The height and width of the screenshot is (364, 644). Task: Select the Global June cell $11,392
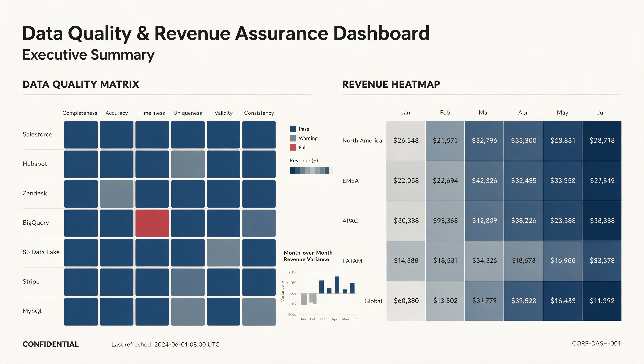[x=602, y=301]
